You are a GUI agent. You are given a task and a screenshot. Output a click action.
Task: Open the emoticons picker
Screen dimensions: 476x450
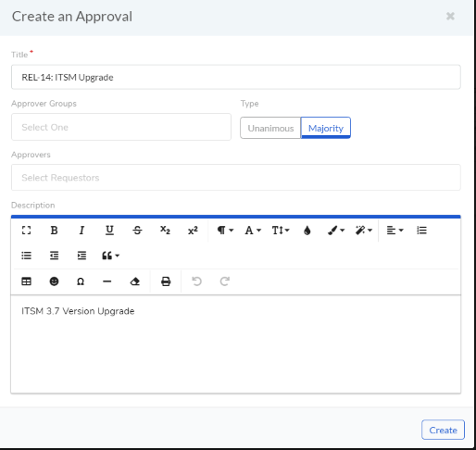(x=54, y=281)
